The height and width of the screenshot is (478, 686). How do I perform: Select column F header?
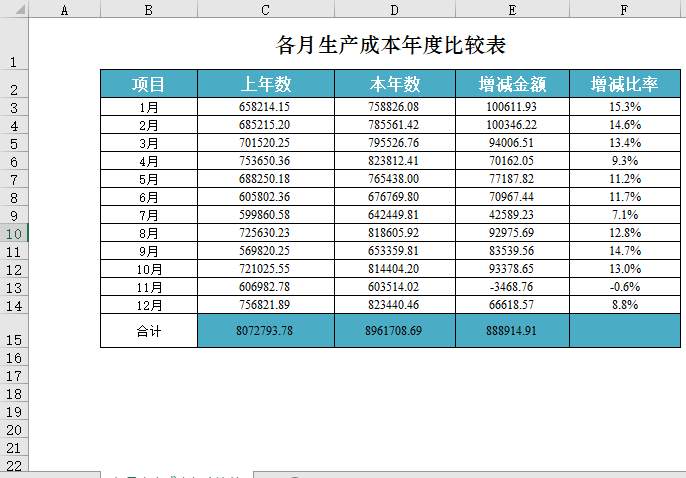coord(625,9)
